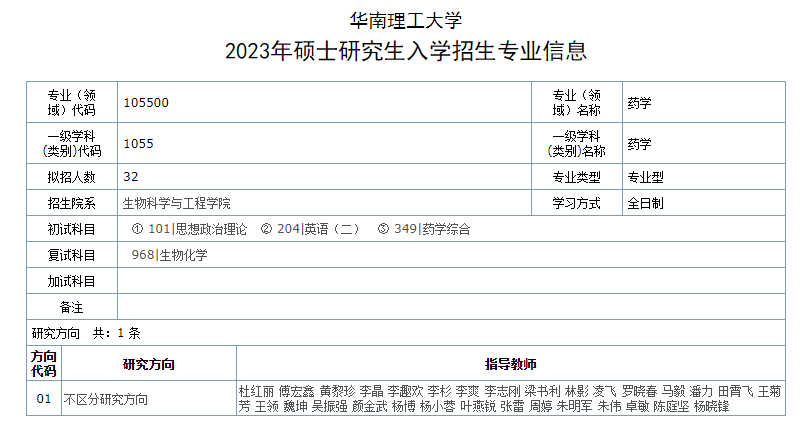Click advisor name 颜金武
809x441 pixels.
point(370,406)
